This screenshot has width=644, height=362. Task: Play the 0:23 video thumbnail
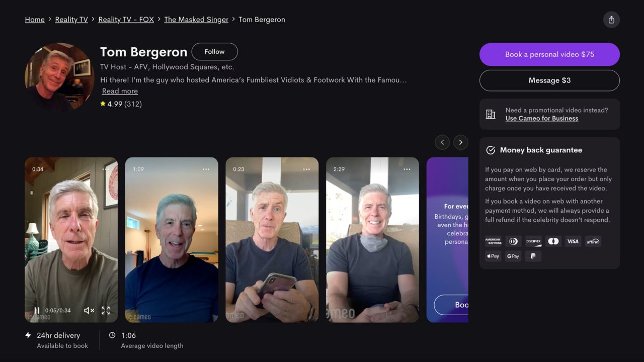[x=272, y=240]
